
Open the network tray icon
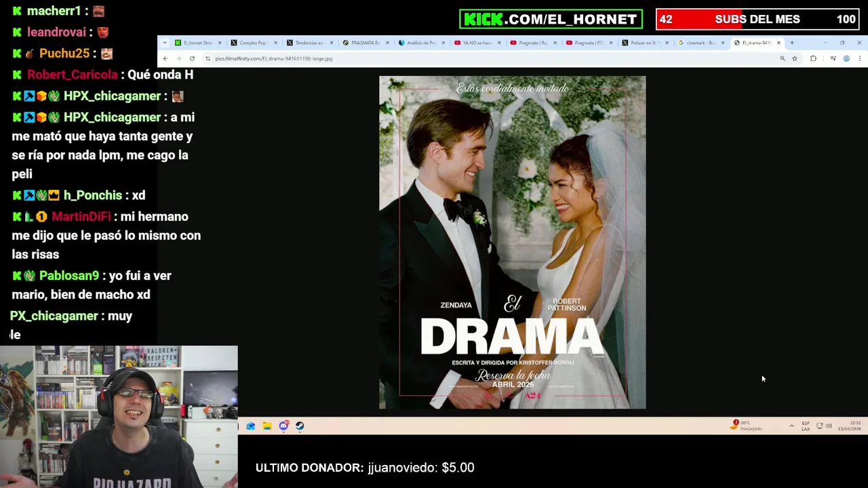coord(819,426)
